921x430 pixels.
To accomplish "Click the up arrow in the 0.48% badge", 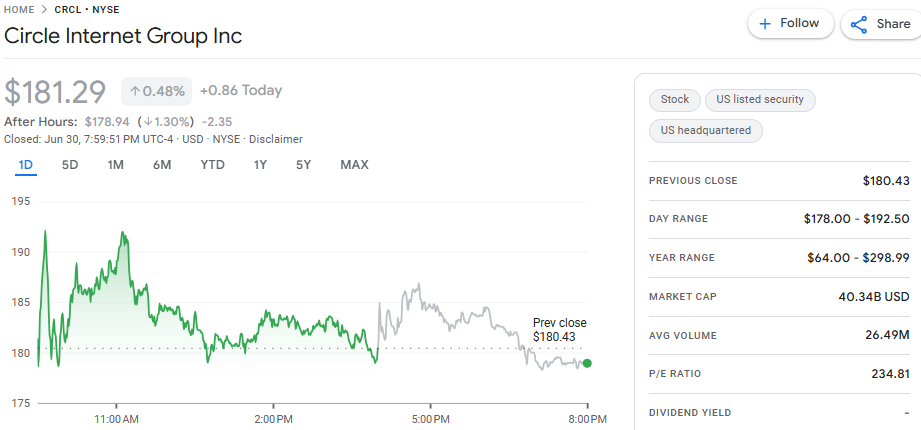I will (x=135, y=92).
